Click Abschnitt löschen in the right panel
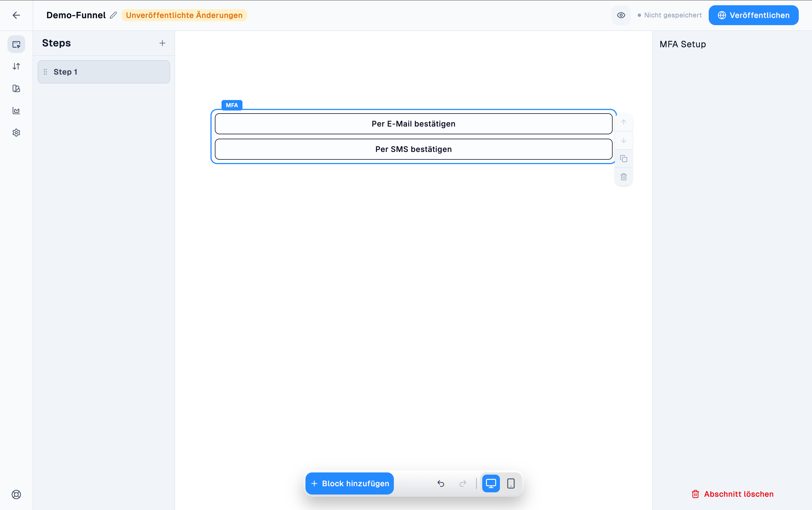The image size is (812, 510). click(732, 494)
